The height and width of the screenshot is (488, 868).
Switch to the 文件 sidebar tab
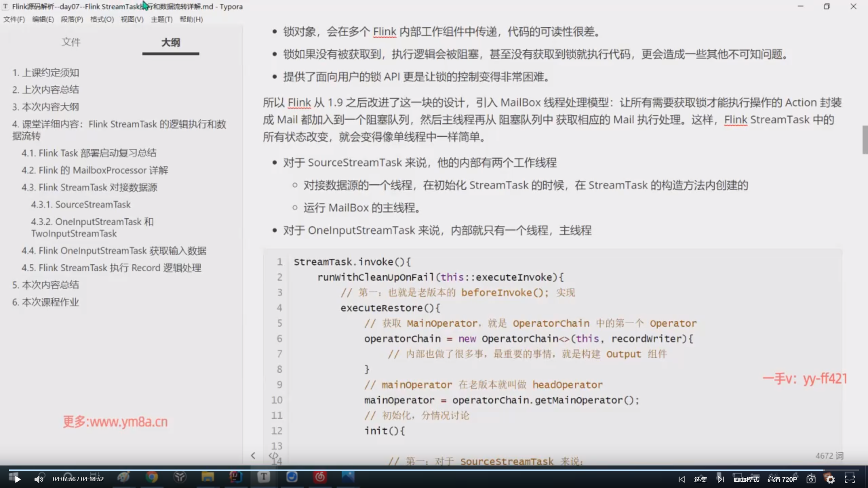71,42
